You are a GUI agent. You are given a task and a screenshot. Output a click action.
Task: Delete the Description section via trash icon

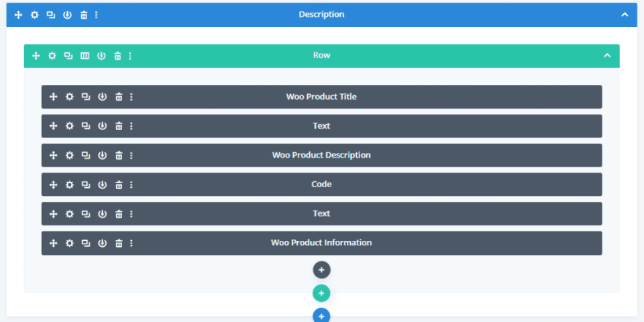point(83,15)
